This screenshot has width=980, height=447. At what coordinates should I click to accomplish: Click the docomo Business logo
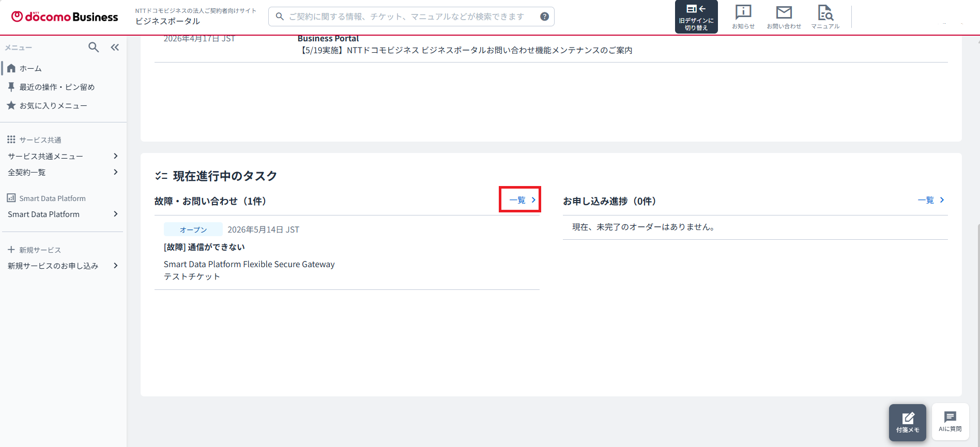(65, 17)
